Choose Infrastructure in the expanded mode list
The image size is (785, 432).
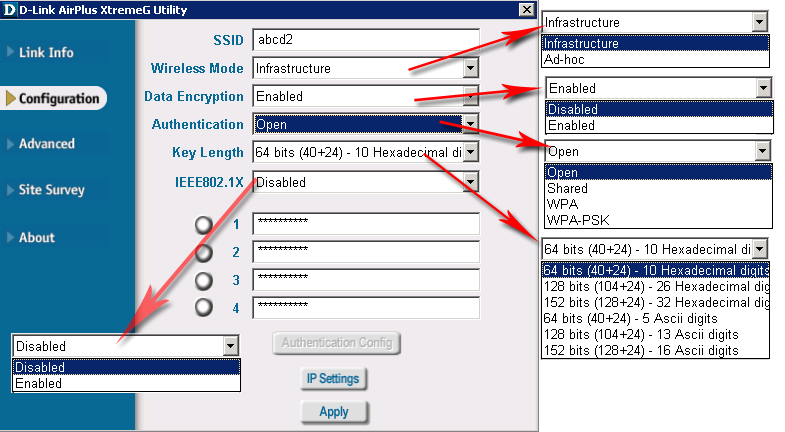tap(655, 44)
